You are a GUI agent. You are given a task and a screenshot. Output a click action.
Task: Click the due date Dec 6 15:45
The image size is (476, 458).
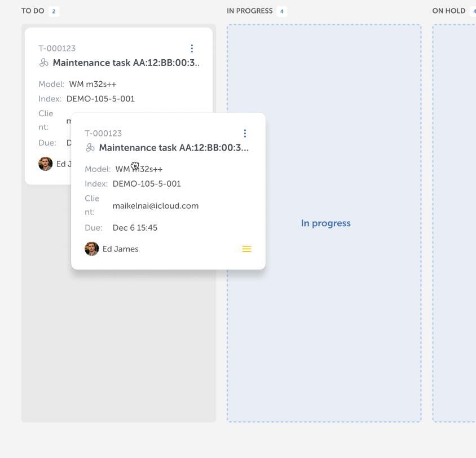tap(135, 228)
